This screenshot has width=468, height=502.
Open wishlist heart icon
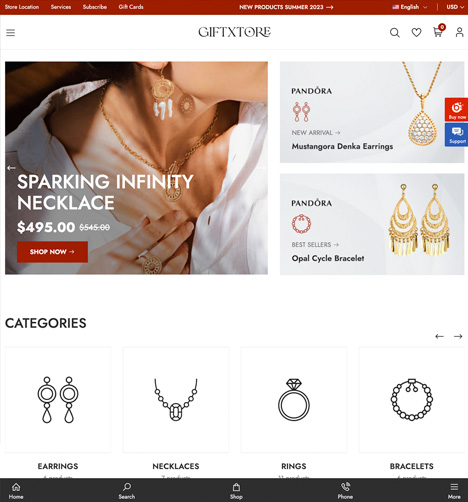point(416,33)
